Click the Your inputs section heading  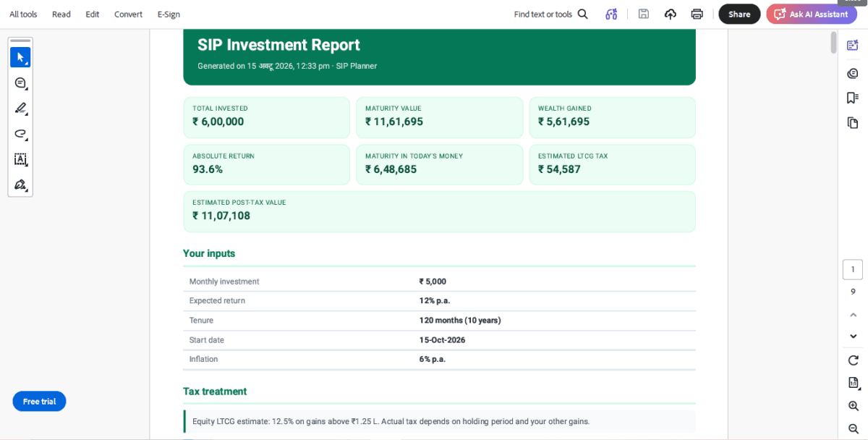click(x=209, y=253)
